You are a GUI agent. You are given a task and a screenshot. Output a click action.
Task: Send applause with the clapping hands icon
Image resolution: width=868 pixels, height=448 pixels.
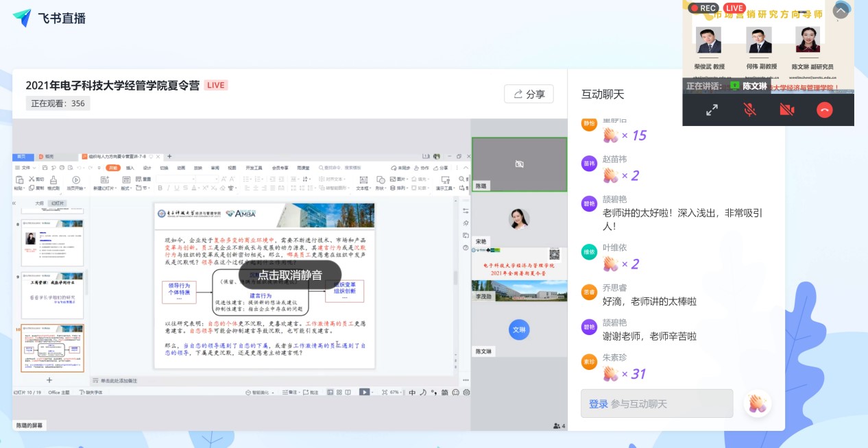[757, 403]
